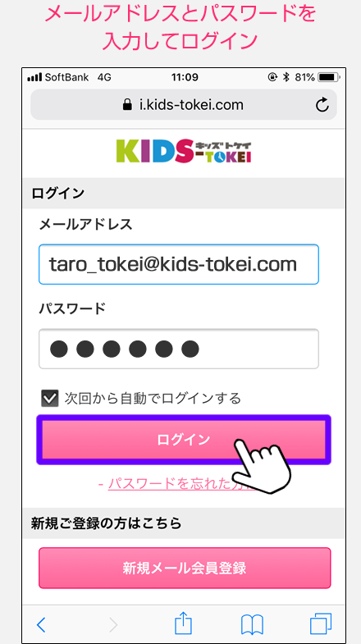The height and width of the screenshot is (644, 361).
Task: Select the i.kids-tokei.com address bar
Action: (x=184, y=105)
